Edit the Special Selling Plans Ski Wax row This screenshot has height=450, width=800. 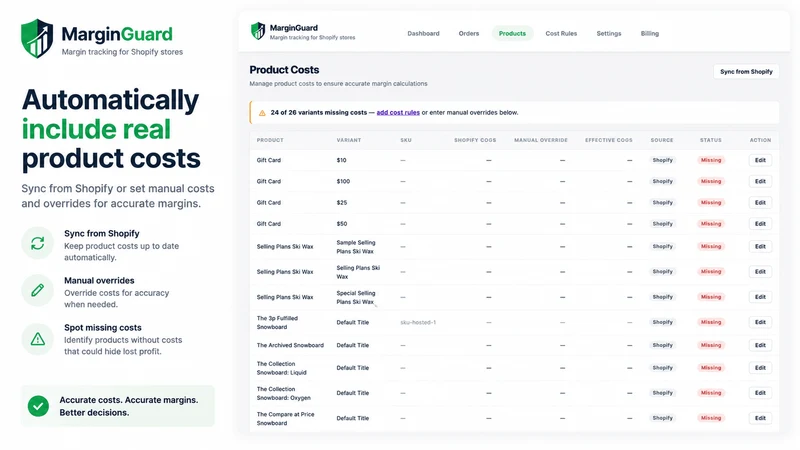click(x=760, y=297)
